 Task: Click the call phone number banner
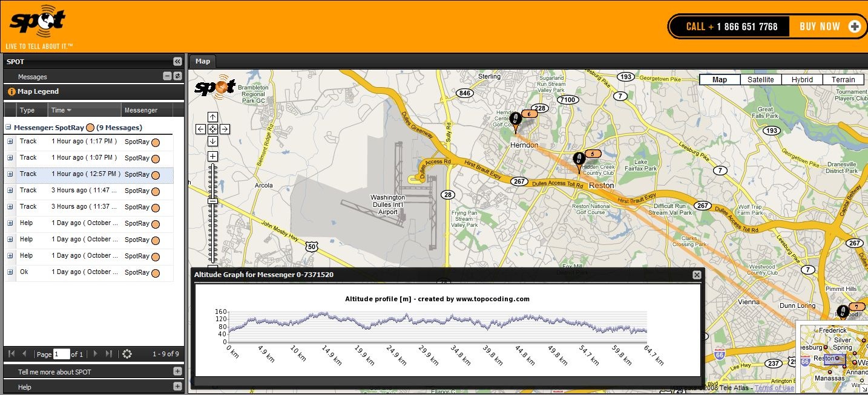pyautogui.click(x=731, y=27)
